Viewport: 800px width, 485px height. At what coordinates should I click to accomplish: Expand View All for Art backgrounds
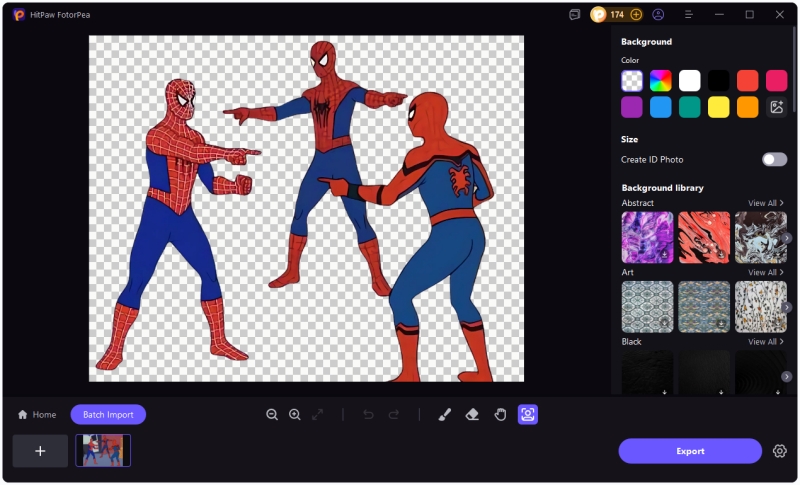(765, 272)
